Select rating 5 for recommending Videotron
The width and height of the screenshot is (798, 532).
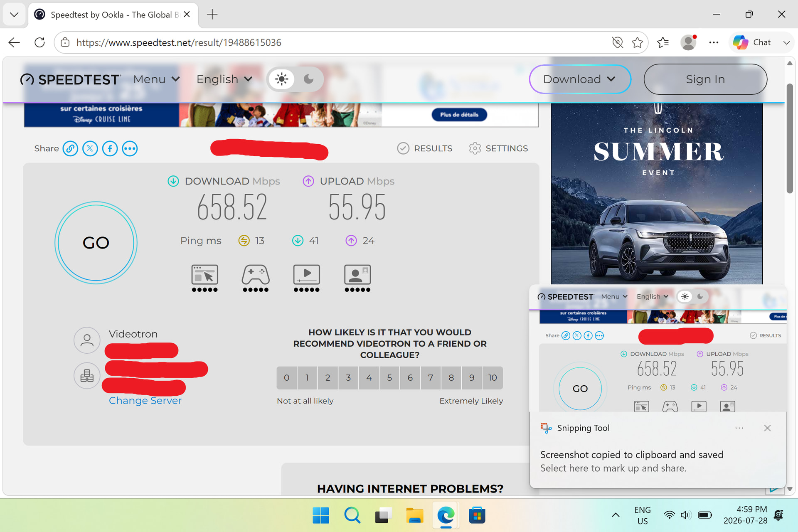pos(389,378)
